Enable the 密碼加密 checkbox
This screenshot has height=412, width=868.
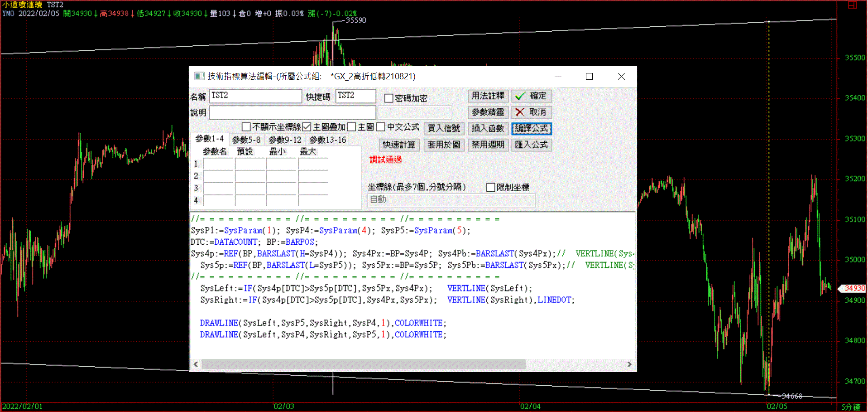[x=388, y=98]
